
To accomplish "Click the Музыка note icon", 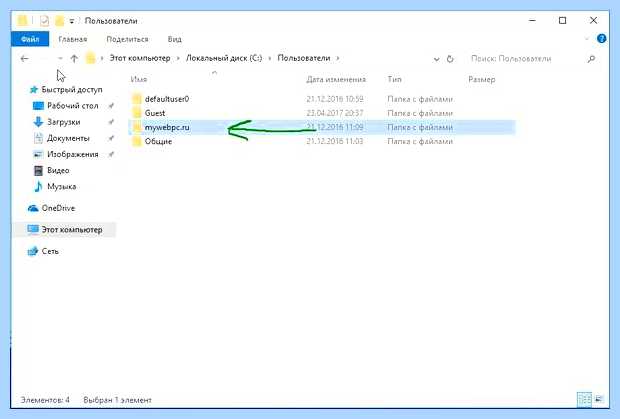I will [x=38, y=186].
